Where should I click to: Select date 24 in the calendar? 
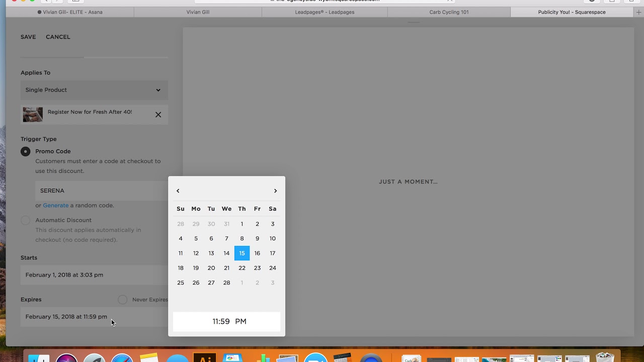pos(273,268)
